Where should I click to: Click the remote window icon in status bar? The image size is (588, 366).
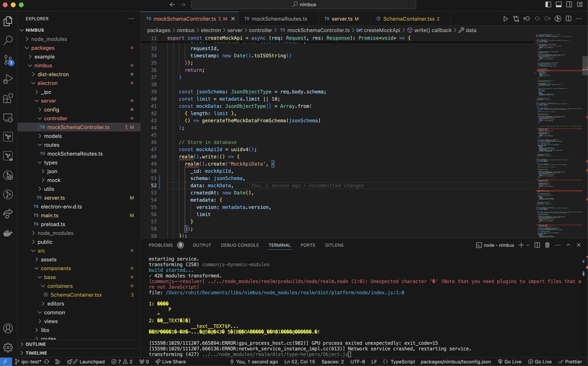click(6, 362)
